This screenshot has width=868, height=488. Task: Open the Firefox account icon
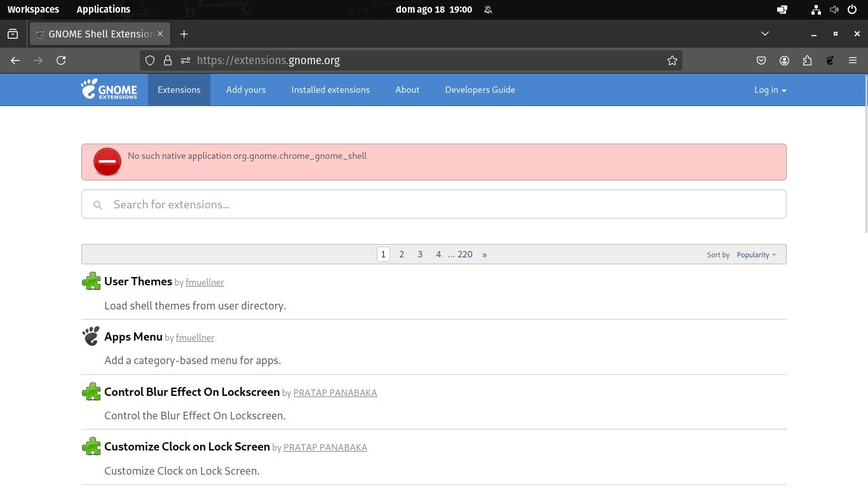(x=784, y=60)
